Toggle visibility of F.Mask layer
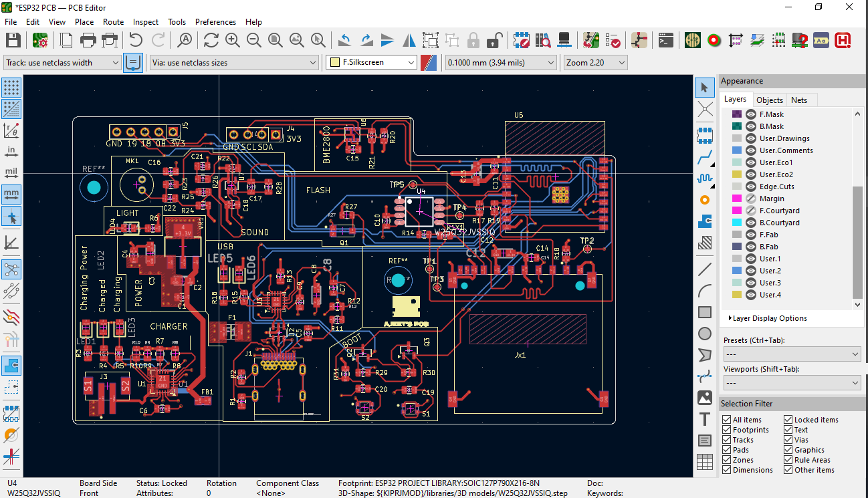868x498 pixels. pyautogui.click(x=751, y=114)
